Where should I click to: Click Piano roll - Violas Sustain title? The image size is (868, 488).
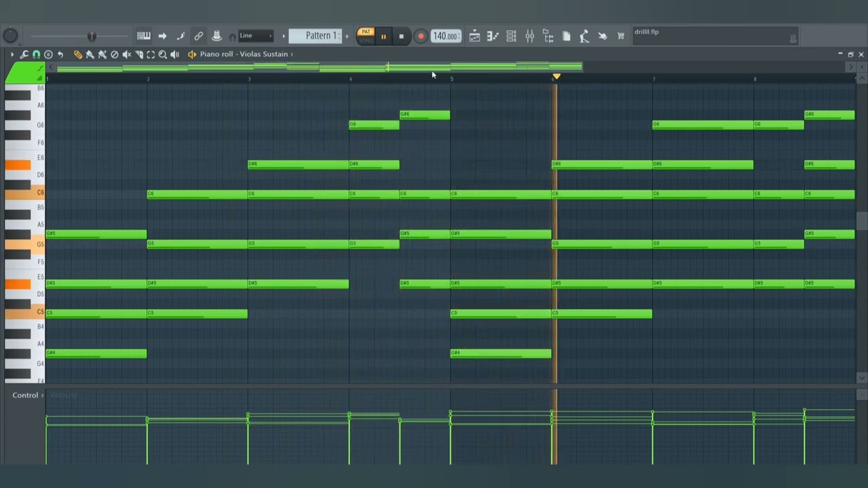243,54
